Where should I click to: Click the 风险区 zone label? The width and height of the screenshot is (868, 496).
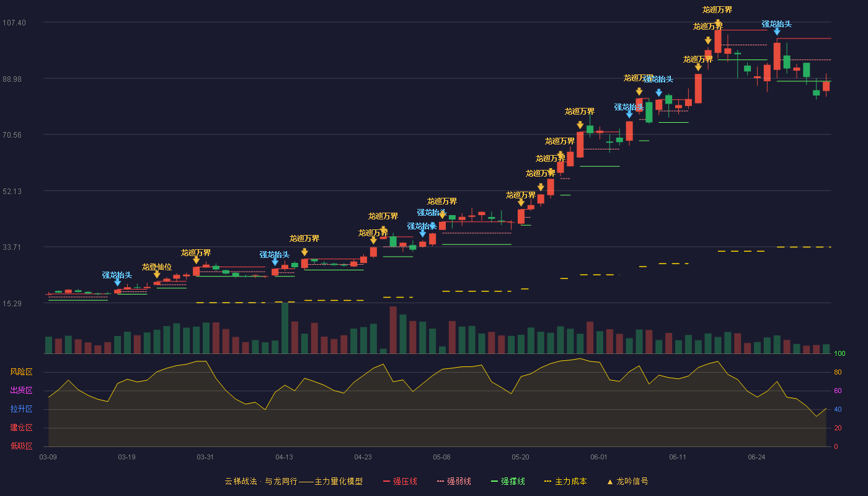click(x=21, y=372)
